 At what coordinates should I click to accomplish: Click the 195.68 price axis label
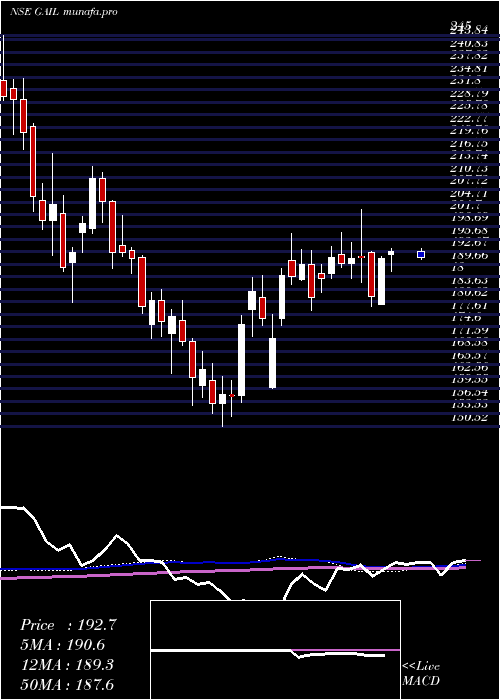point(469,231)
